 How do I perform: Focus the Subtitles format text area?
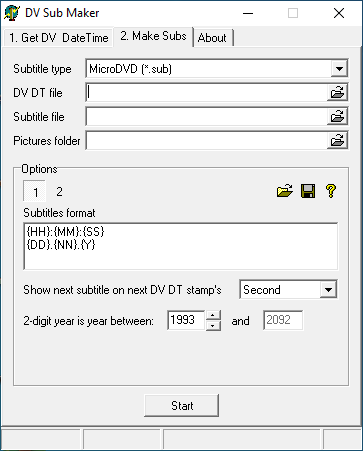click(x=181, y=246)
